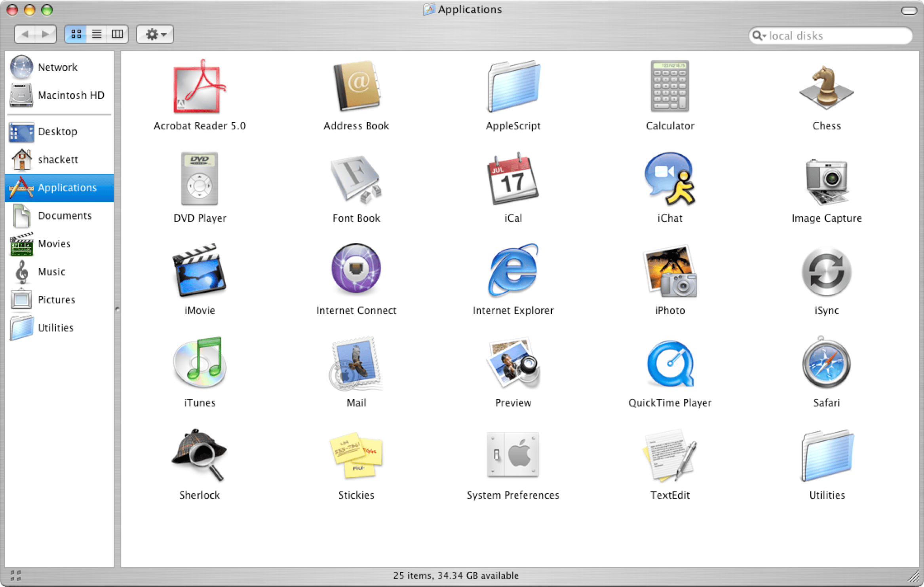Click the Chess knight icon

pos(826,87)
